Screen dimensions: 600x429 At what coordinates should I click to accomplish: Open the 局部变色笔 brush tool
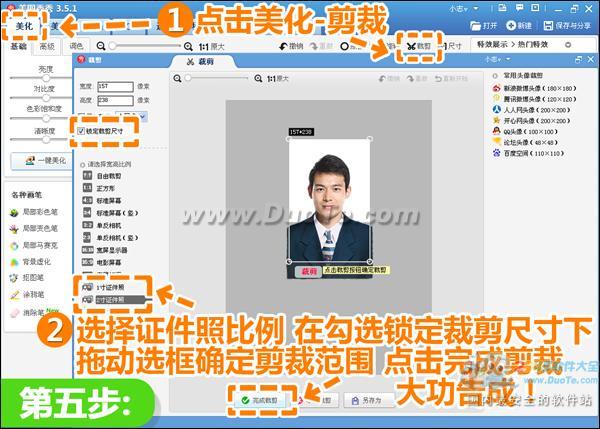(x=34, y=228)
